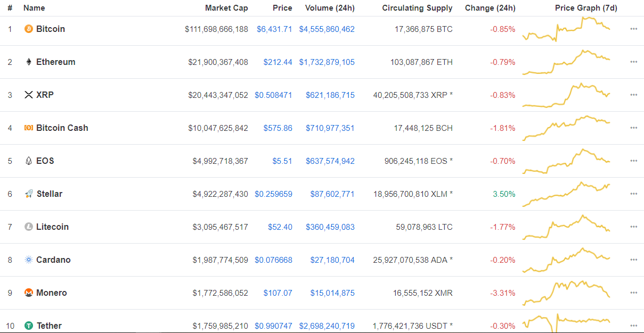The width and height of the screenshot is (644, 333).
Task: Open the Stellar 7d price graph
Action: coord(566,194)
